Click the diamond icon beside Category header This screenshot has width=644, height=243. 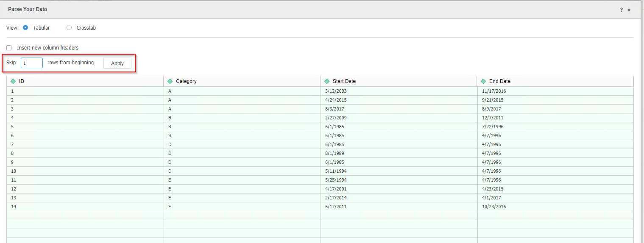(x=170, y=81)
